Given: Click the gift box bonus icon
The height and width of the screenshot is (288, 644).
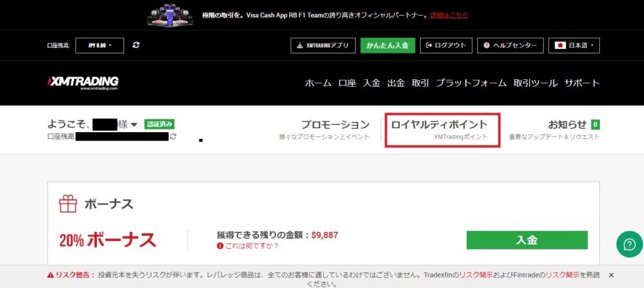Looking at the screenshot, I should pos(67,204).
